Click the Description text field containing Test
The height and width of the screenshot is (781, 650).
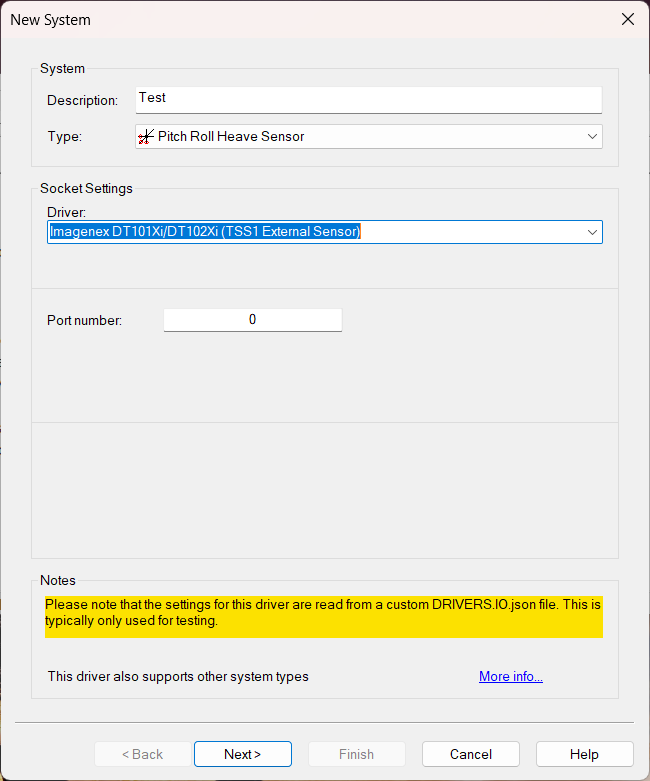368,99
